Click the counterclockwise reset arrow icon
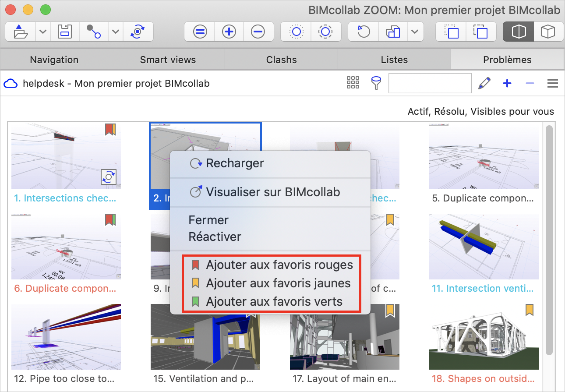The height and width of the screenshot is (392, 565). click(364, 32)
